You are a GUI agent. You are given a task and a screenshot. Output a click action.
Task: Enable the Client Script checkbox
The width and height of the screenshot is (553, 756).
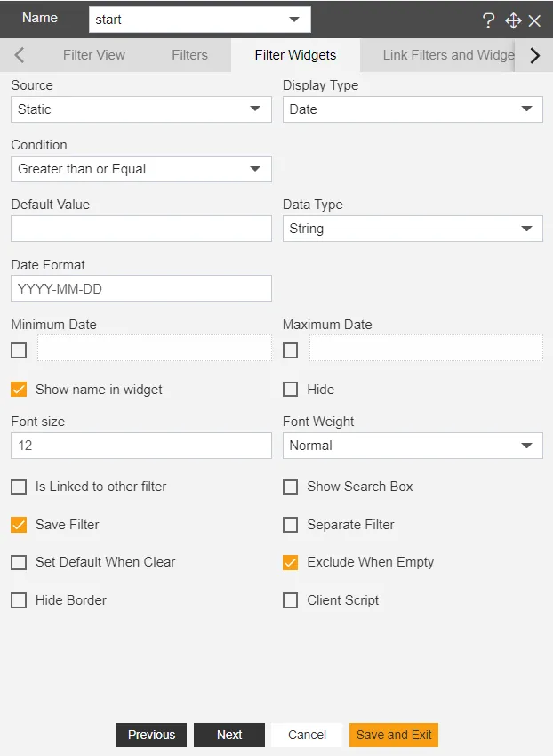(x=290, y=600)
